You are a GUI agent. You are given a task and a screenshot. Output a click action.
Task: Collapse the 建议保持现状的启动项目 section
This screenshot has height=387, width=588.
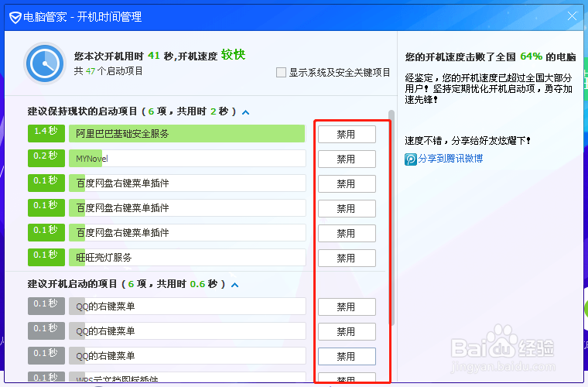(x=245, y=112)
